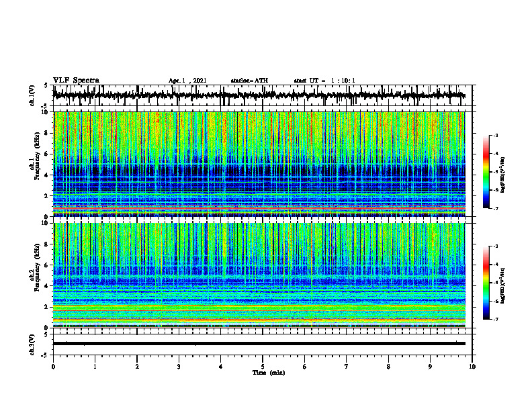Viewport: 532px width, 411px height.
Task: Click time axis tick label "6"
Action: tap(305, 367)
